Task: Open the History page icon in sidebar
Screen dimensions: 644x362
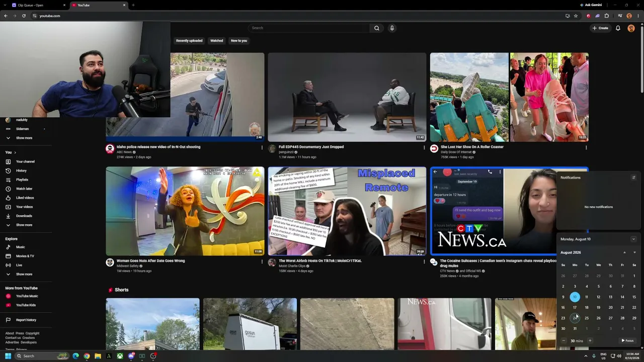Action: pos(8,170)
